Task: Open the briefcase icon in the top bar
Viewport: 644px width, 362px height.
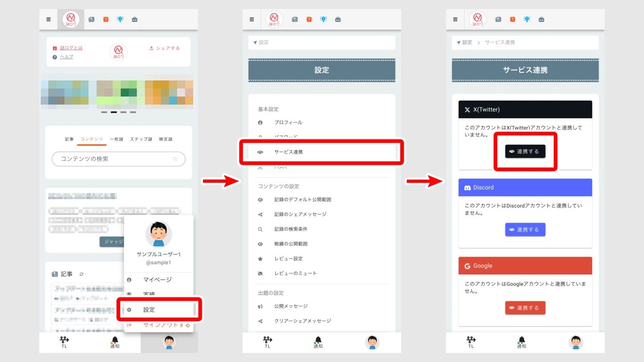Action: click(136, 19)
